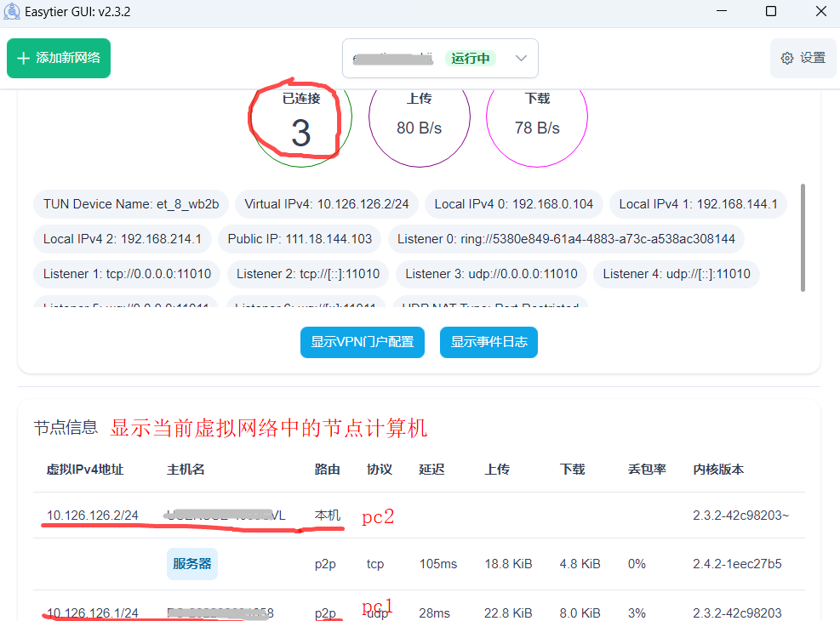Click 3% packet loss cell
The width and height of the screenshot is (840, 621).
(637, 613)
